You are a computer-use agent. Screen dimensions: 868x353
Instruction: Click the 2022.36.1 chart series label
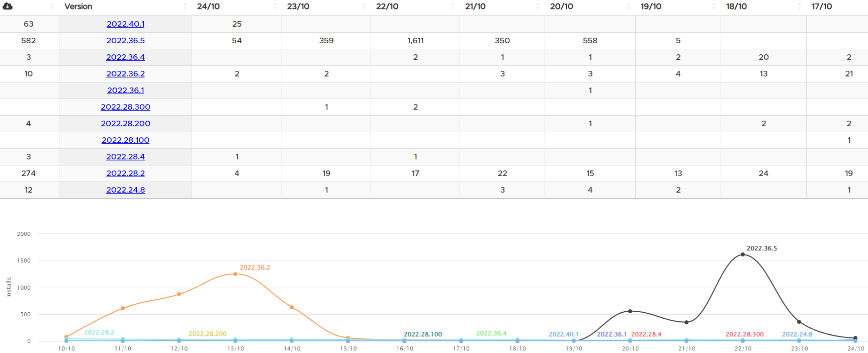pyautogui.click(x=612, y=334)
